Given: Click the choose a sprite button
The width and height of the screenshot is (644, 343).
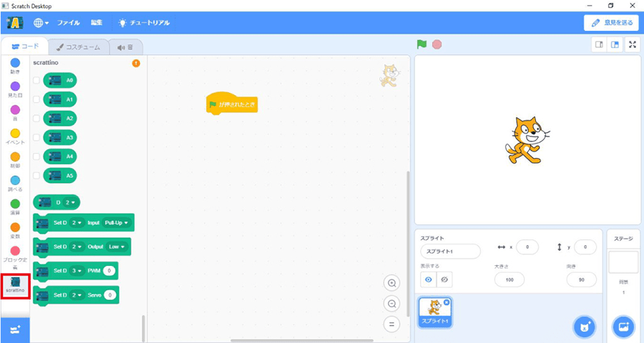Looking at the screenshot, I should [x=584, y=327].
